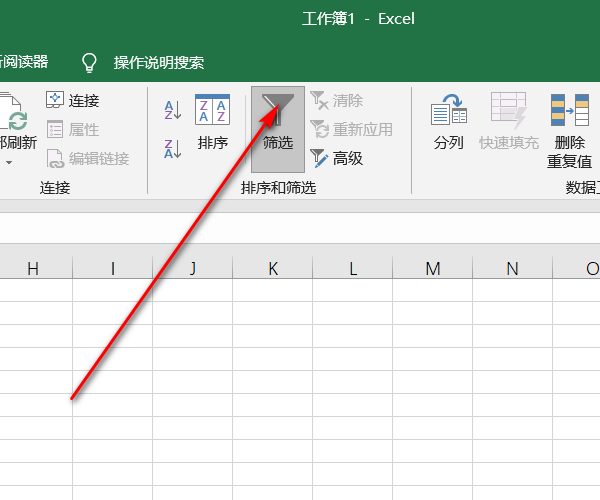
Task: Select column H header
Action: click(x=33, y=269)
